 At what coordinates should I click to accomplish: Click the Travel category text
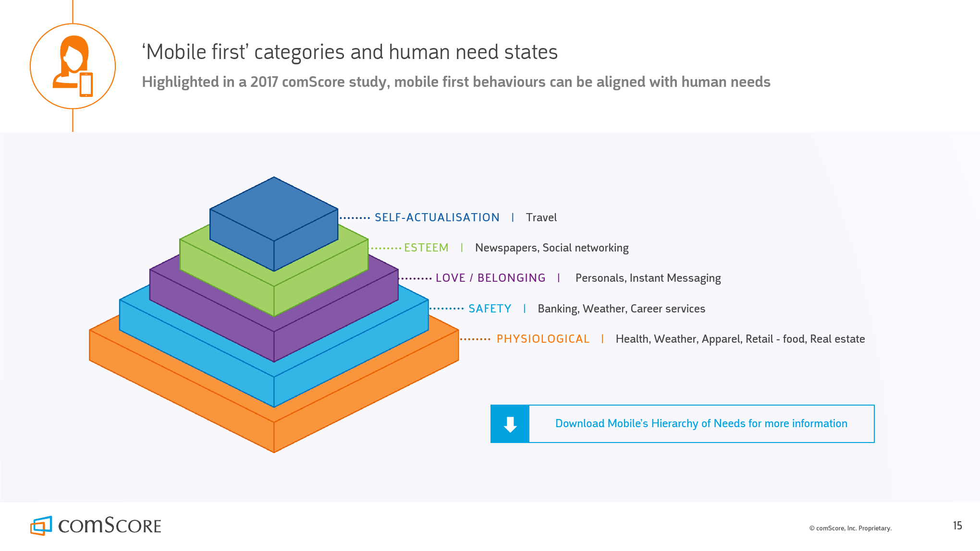(541, 218)
